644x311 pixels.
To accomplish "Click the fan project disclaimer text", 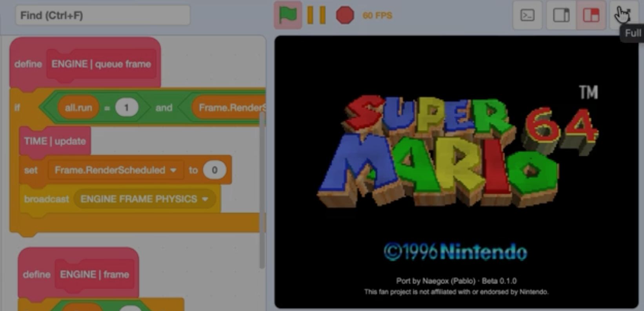I will pyautogui.click(x=456, y=292).
